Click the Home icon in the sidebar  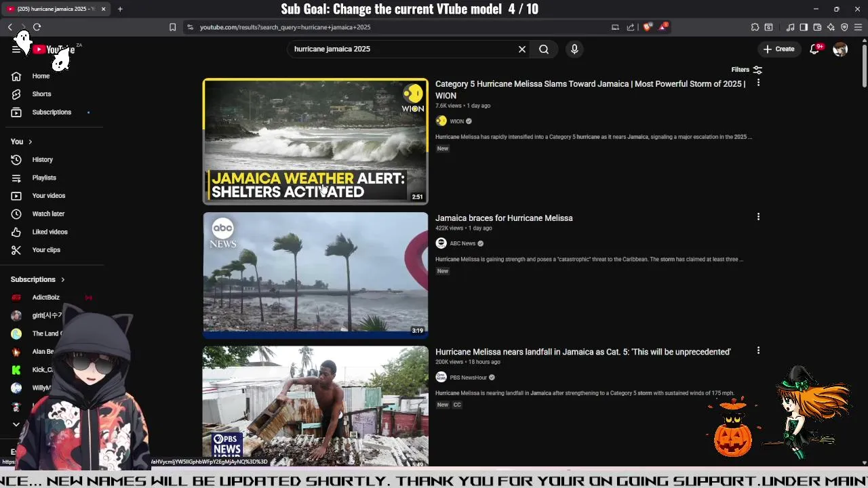click(16, 76)
